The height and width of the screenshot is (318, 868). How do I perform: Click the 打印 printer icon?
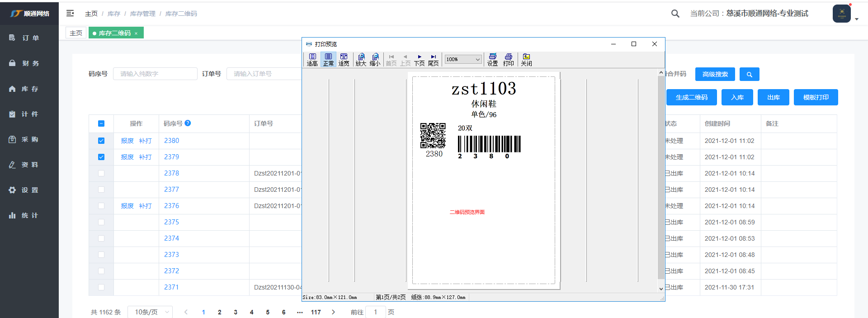pyautogui.click(x=508, y=59)
